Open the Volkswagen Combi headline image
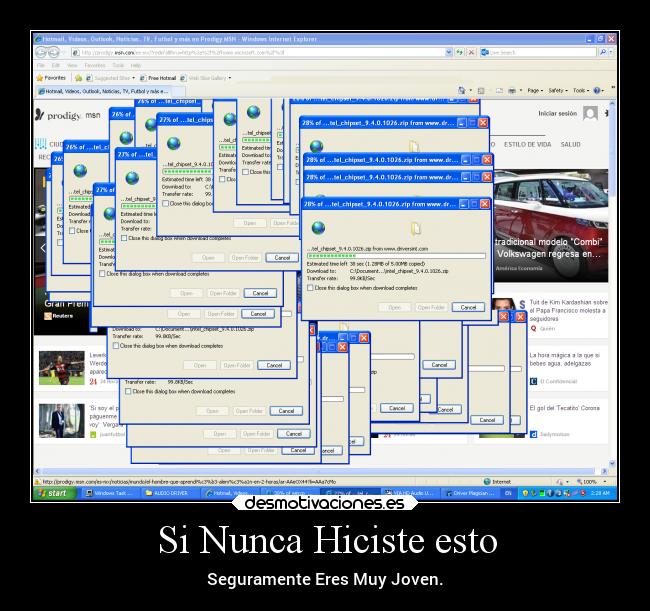The image size is (650, 611). pyautogui.click(x=550, y=225)
